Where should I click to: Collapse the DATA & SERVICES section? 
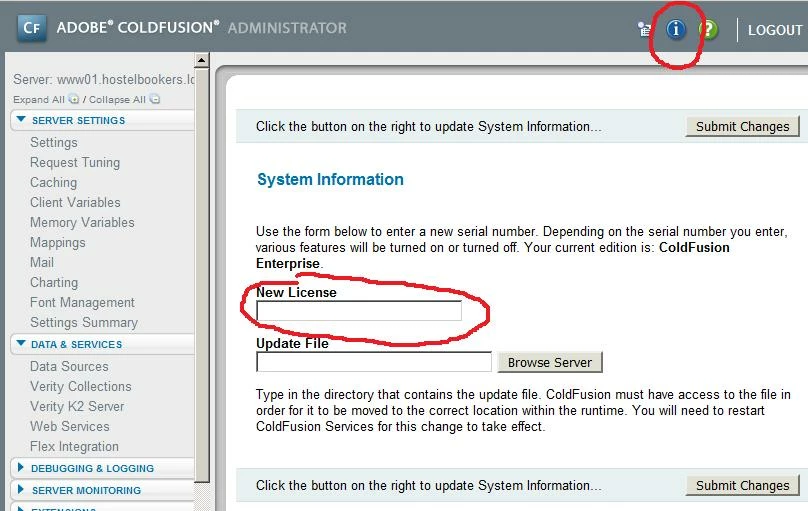click(21, 343)
